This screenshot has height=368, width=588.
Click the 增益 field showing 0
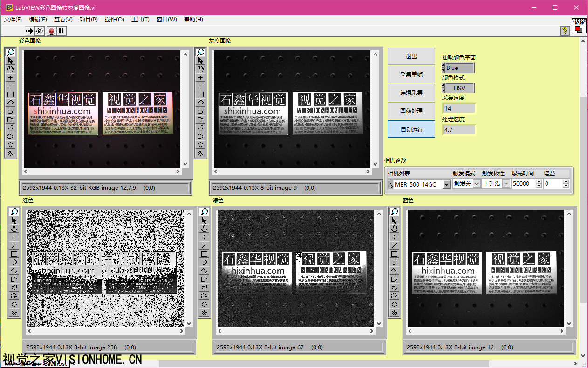[553, 184]
